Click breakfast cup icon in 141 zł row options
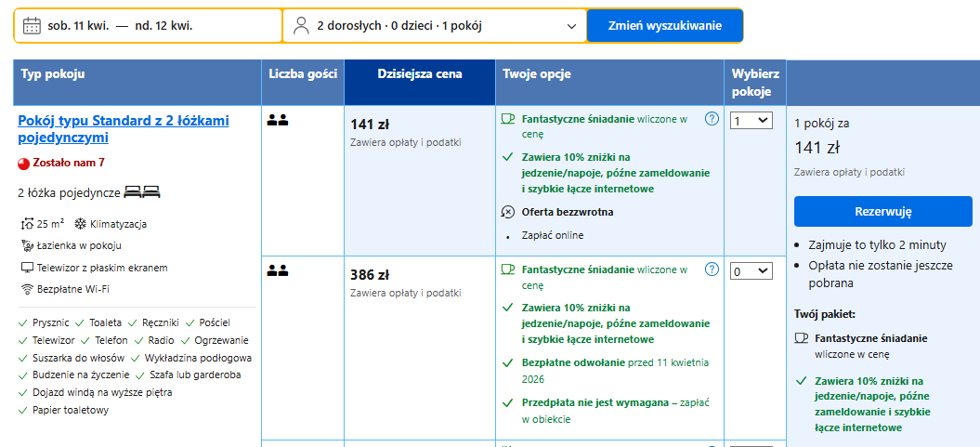This screenshot has height=447, width=980. [x=508, y=118]
